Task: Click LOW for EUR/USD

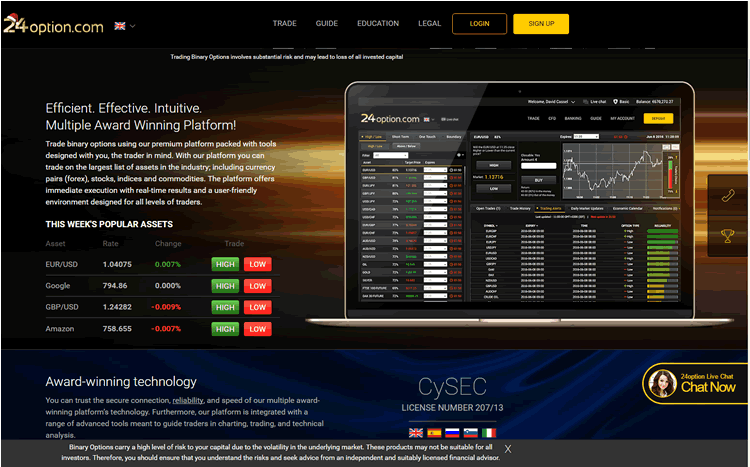Action: coord(258,264)
